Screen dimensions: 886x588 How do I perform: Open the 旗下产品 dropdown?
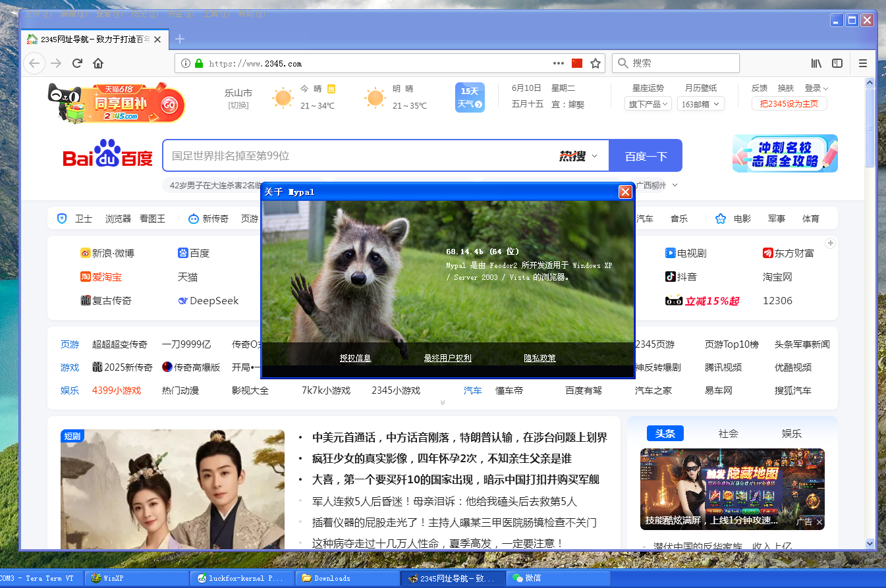[648, 104]
